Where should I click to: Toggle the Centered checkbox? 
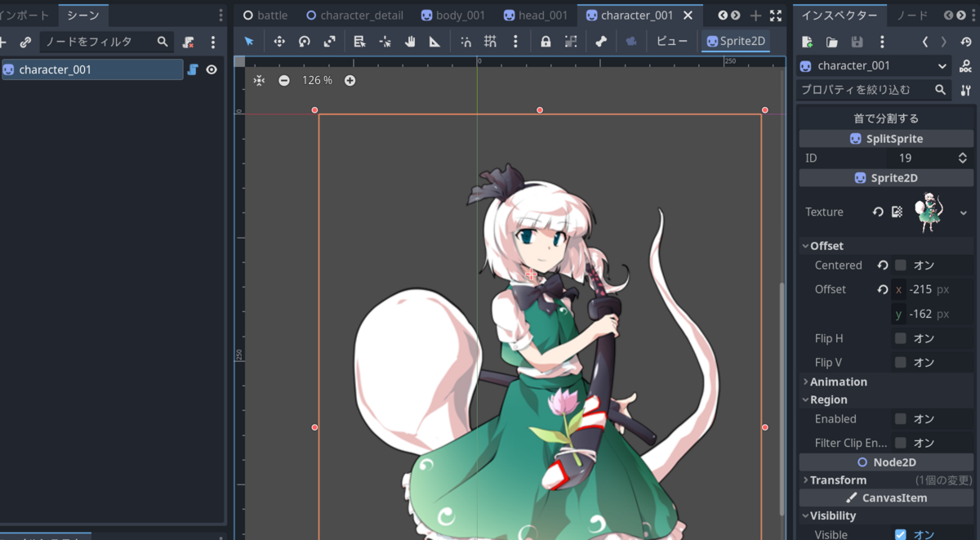point(900,266)
